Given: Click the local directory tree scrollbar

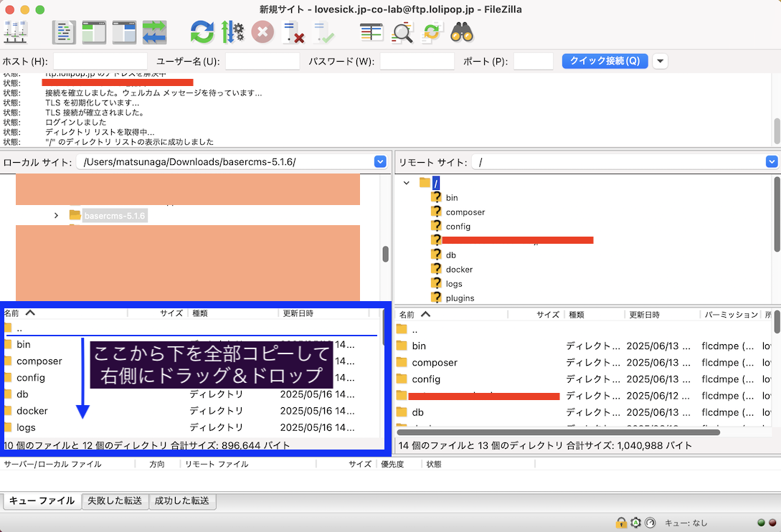Looking at the screenshot, I should pos(386,254).
